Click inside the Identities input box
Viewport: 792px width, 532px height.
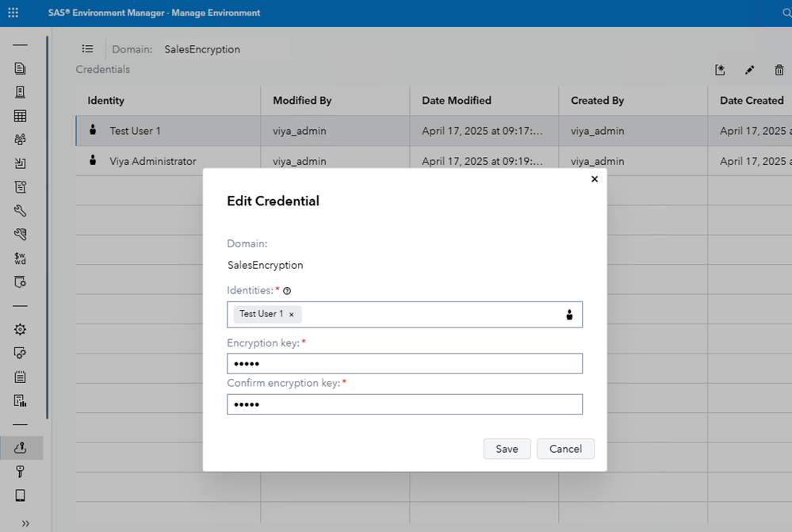tap(404, 315)
